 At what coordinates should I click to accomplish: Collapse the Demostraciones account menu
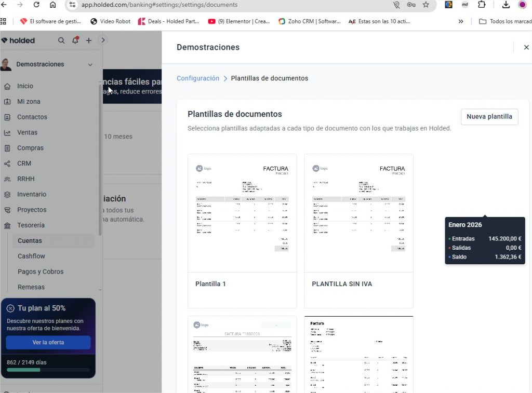pos(90,64)
